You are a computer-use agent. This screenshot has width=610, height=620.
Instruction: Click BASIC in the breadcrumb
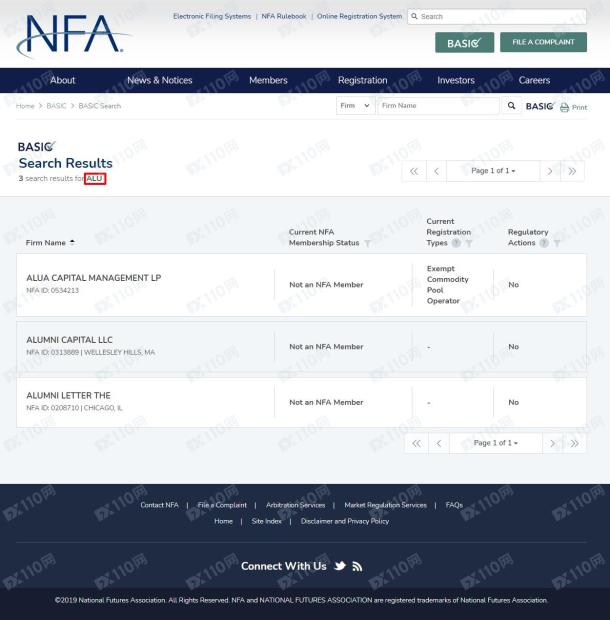point(56,106)
